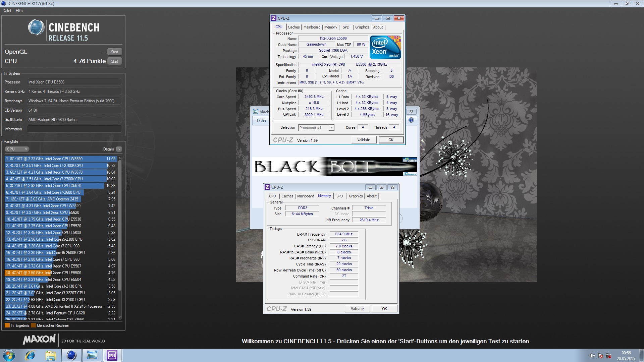
Task: Click Validate in the top CPU-Z window
Action: coord(364,140)
